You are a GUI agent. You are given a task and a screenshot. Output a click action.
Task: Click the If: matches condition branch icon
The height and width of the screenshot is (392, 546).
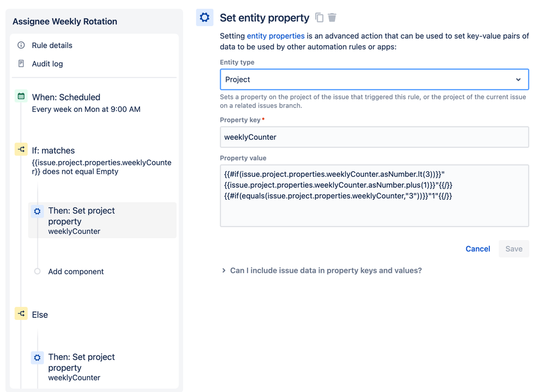[x=21, y=150]
